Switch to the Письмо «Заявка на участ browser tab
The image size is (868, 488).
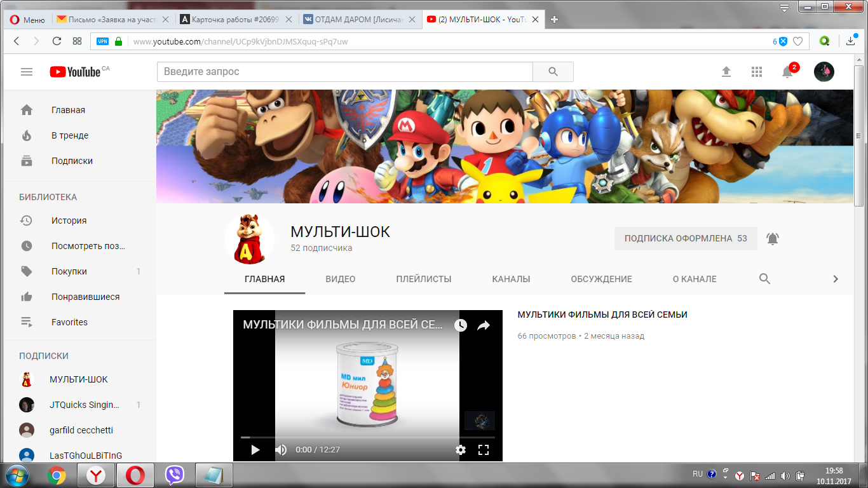point(112,19)
